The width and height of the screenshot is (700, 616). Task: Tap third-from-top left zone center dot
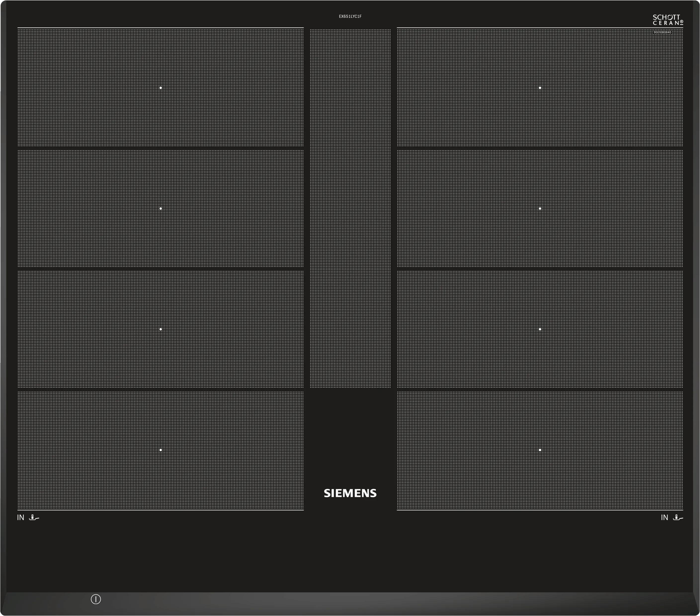[161, 329]
